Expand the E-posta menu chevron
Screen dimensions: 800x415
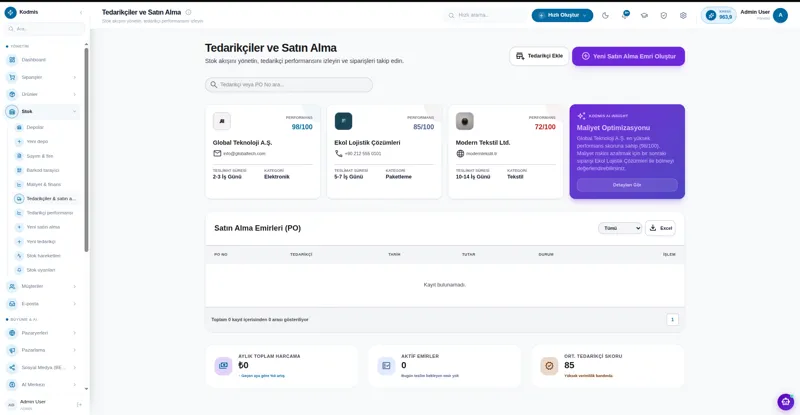74,304
